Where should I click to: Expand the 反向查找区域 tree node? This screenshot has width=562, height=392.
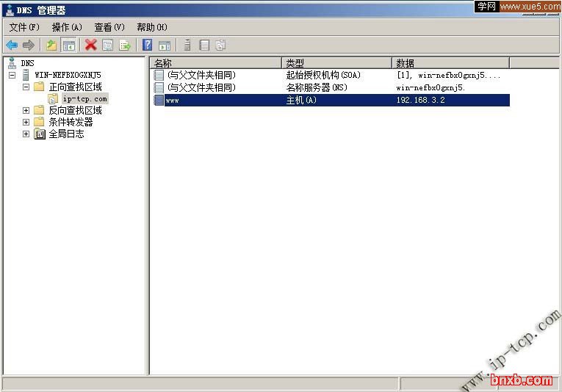[26, 110]
